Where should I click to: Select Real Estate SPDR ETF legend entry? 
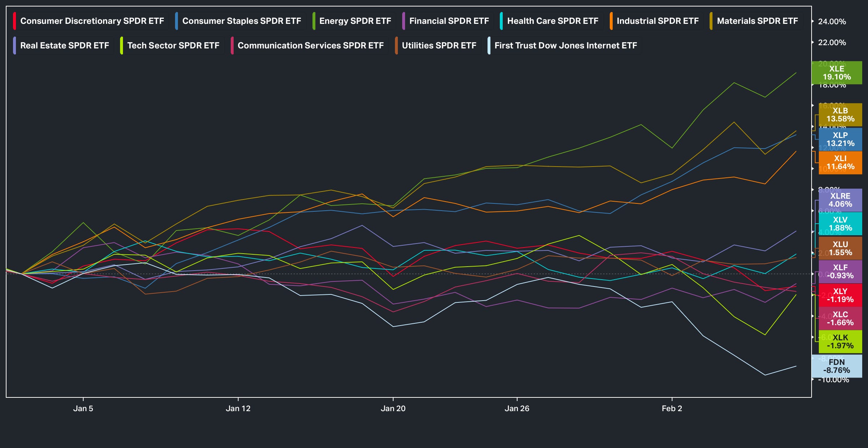click(64, 46)
